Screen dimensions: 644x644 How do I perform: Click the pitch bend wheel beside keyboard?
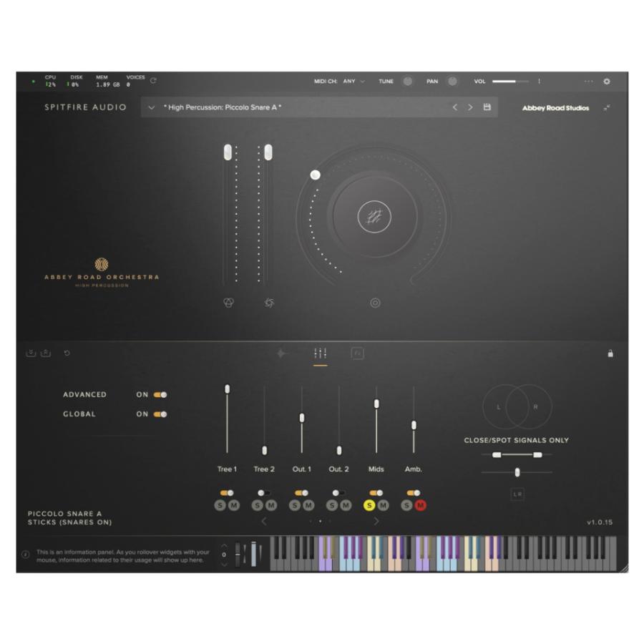pos(238,554)
